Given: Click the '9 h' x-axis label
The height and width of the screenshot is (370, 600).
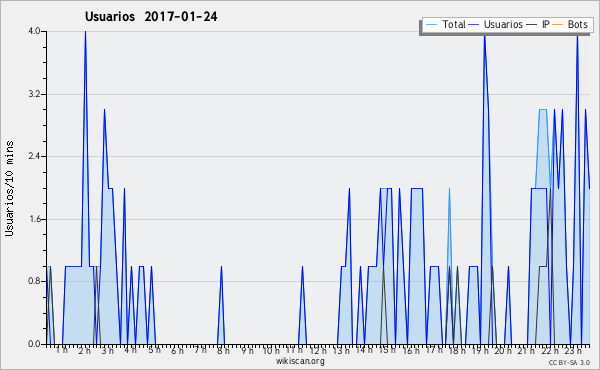Looking at the screenshot, I should (x=247, y=350).
